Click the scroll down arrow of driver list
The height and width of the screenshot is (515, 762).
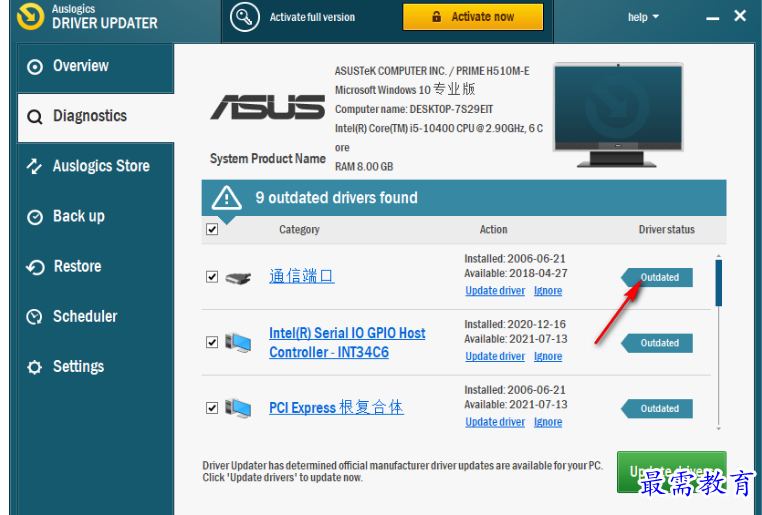coord(719,429)
